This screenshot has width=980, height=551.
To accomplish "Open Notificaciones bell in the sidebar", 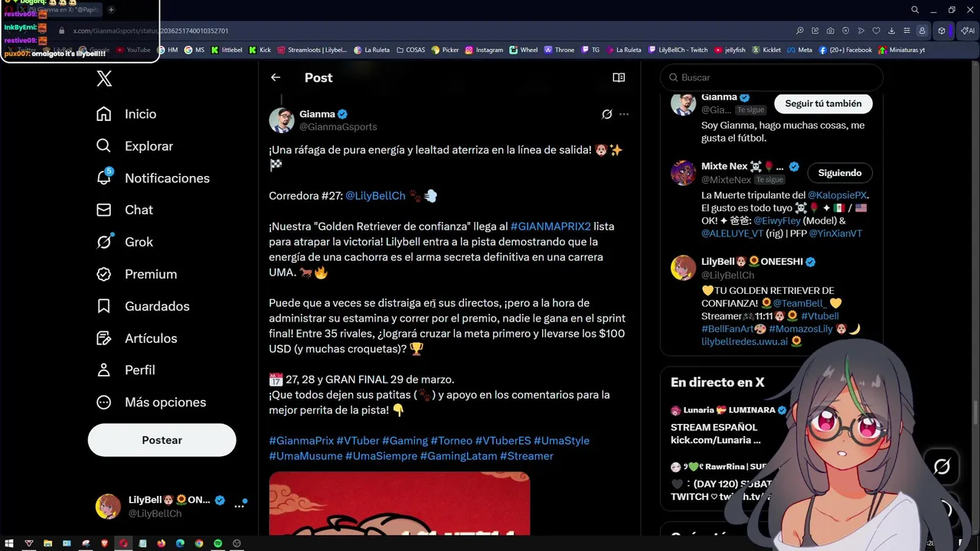I will 152,178.
